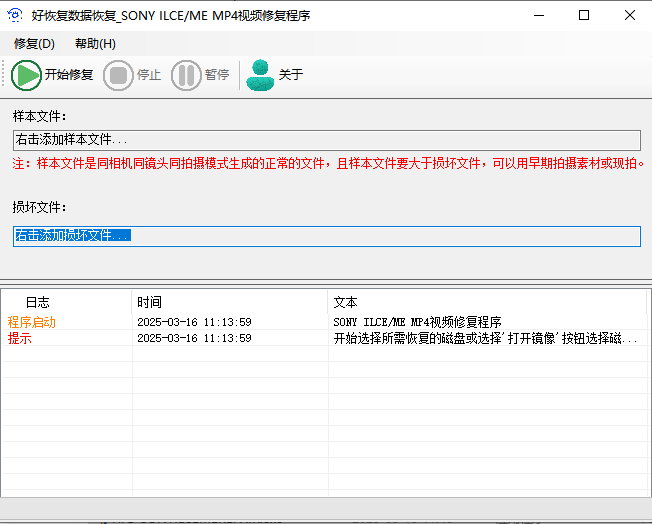Click the 损坏文件 label
Image resolution: width=652 pixels, height=524 pixels.
(40, 207)
